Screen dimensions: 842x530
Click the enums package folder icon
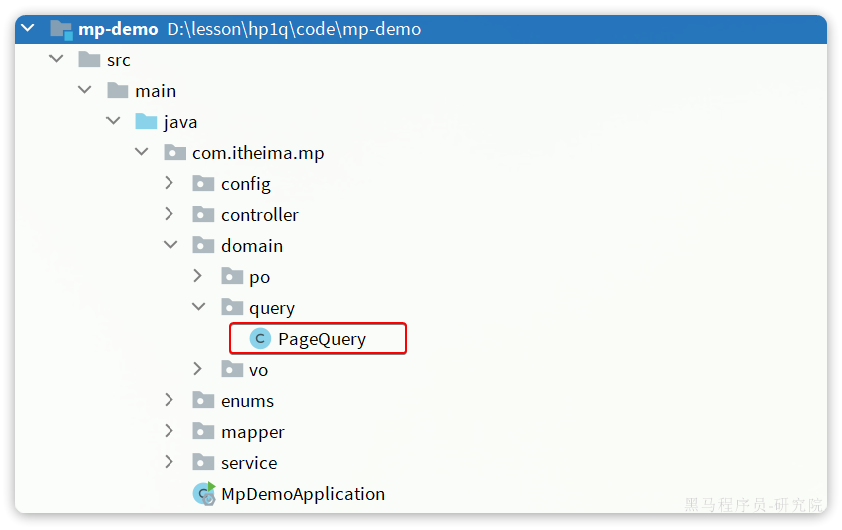click(x=204, y=401)
